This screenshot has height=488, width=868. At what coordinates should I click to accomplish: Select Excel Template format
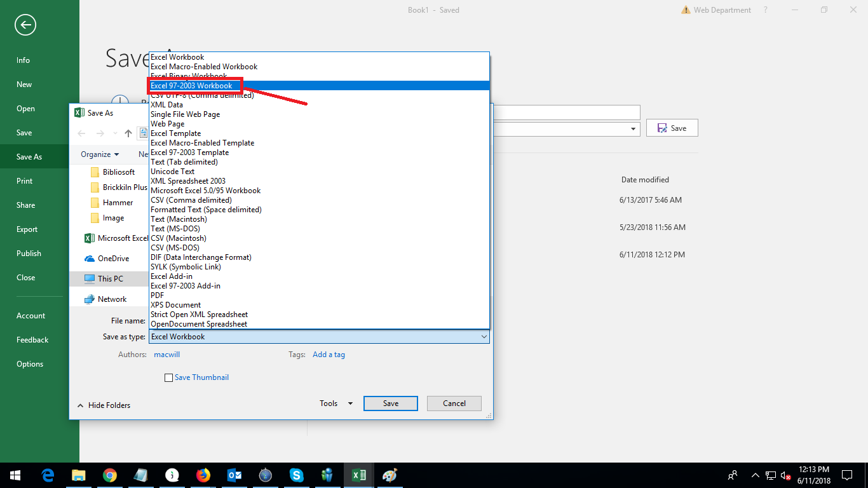(319, 133)
